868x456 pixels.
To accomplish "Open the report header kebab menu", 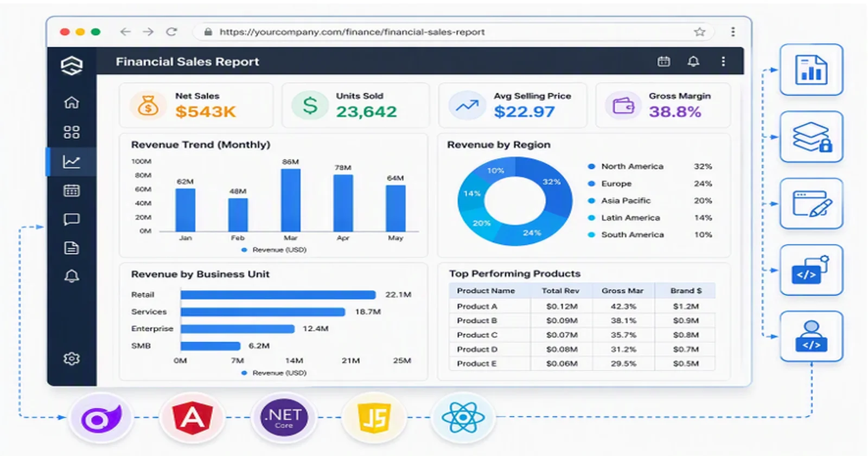I will pyautogui.click(x=723, y=61).
